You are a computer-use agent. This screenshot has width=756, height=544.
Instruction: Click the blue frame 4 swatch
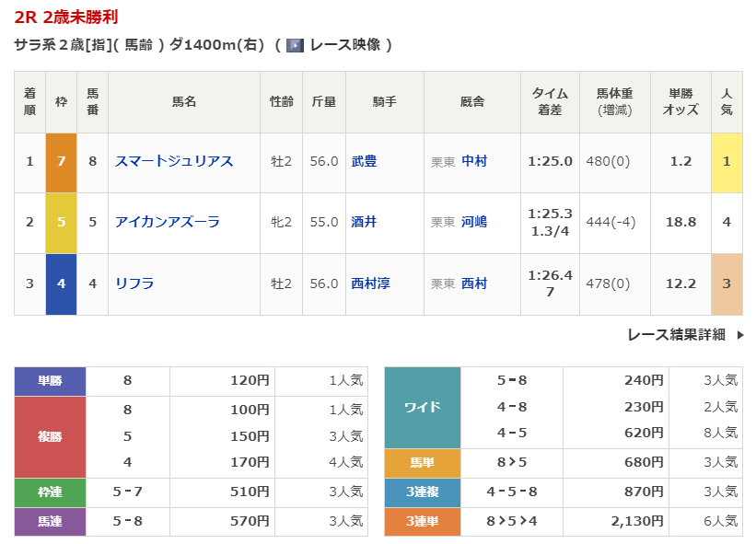(61, 284)
